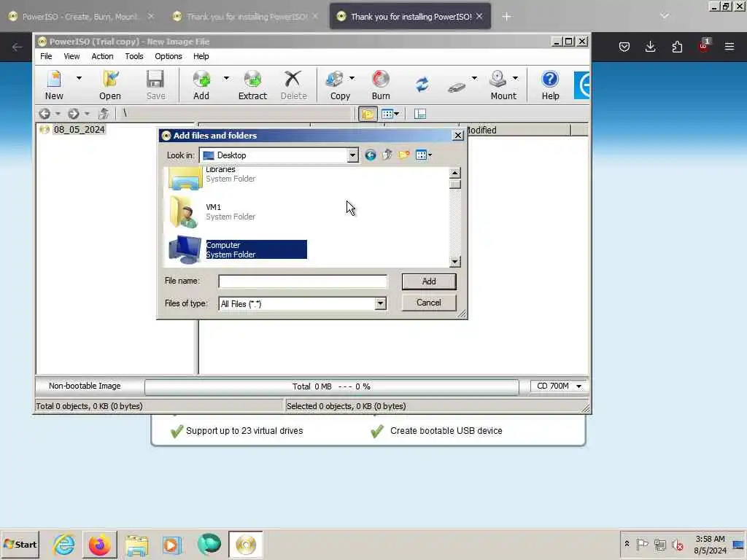Click the Pocket save icon in browser
Screen dimensions: 747x560
pyautogui.click(x=624, y=47)
